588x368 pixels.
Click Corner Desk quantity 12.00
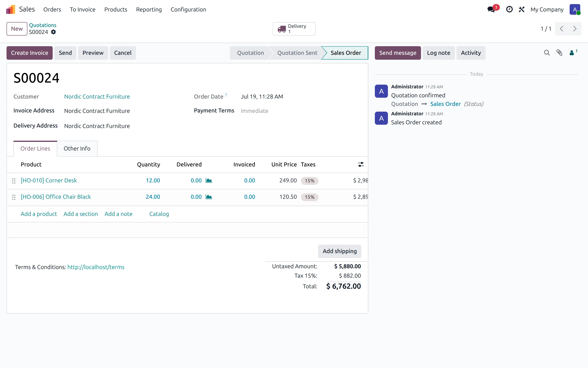click(153, 180)
